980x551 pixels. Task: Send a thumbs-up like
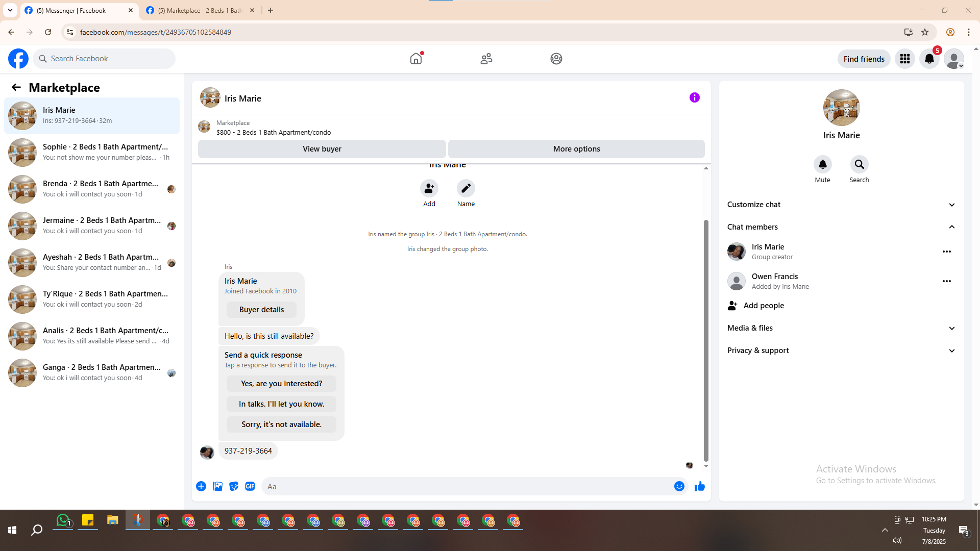point(699,486)
